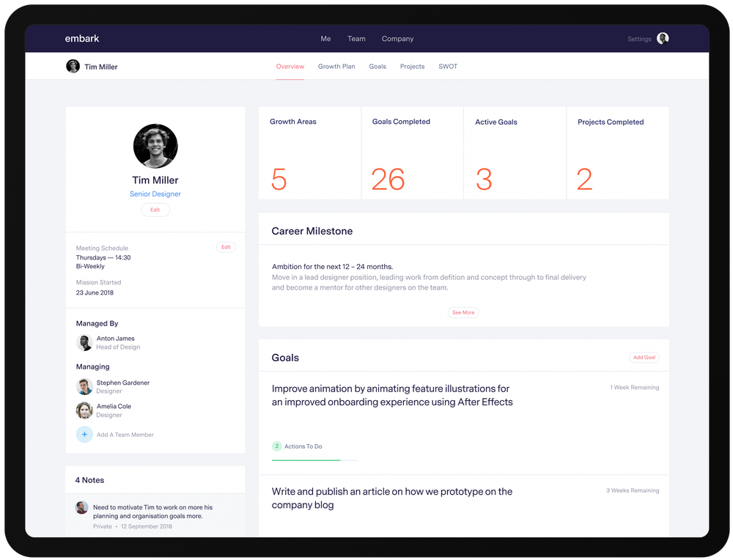733x560 pixels.
Task: Edit the Meeting Schedule
Action: click(x=226, y=247)
